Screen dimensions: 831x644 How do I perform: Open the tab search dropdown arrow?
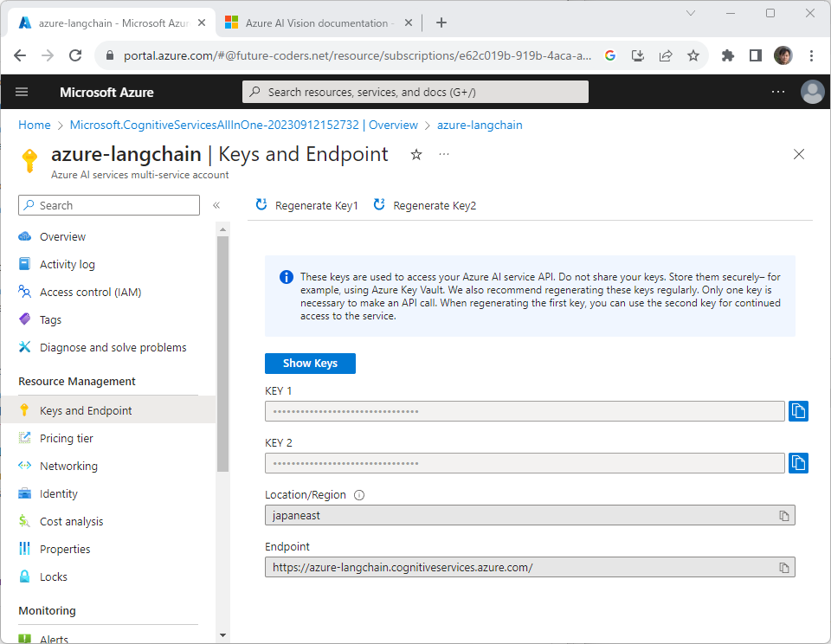(x=691, y=13)
